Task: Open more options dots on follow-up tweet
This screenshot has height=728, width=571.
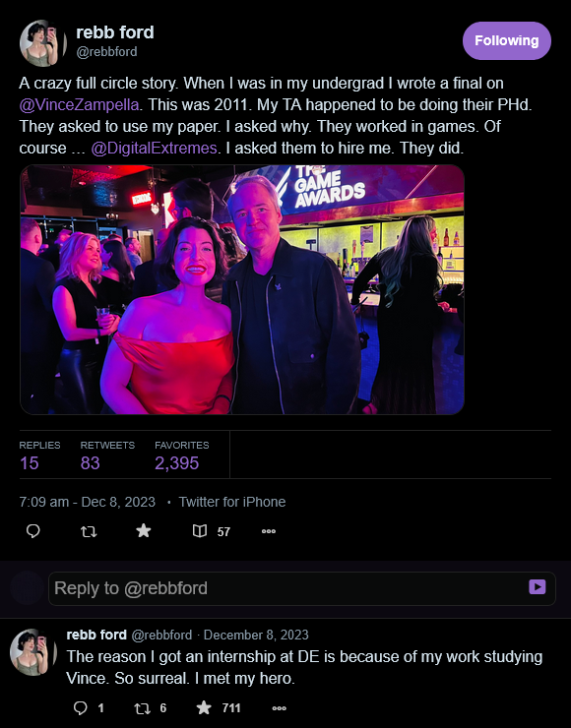Action: [x=280, y=708]
